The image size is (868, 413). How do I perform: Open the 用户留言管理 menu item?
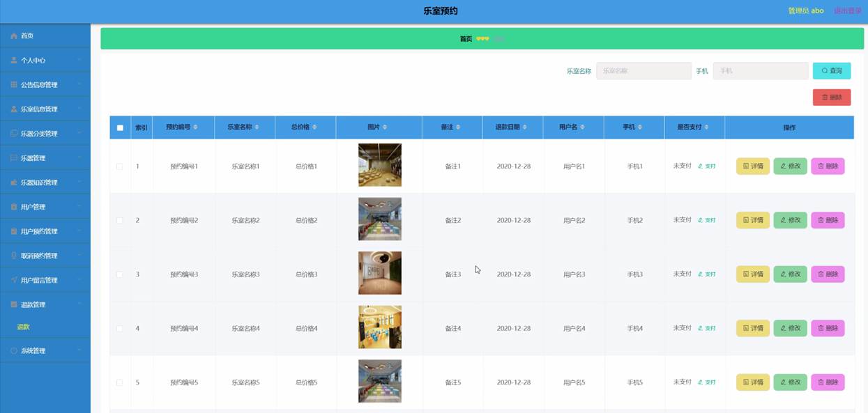pyautogui.click(x=45, y=279)
